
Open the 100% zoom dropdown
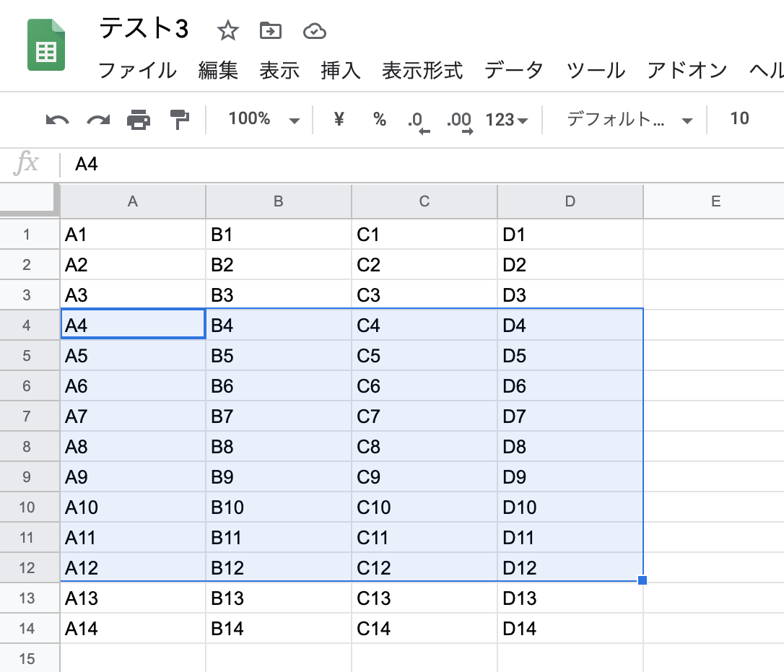[263, 119]
